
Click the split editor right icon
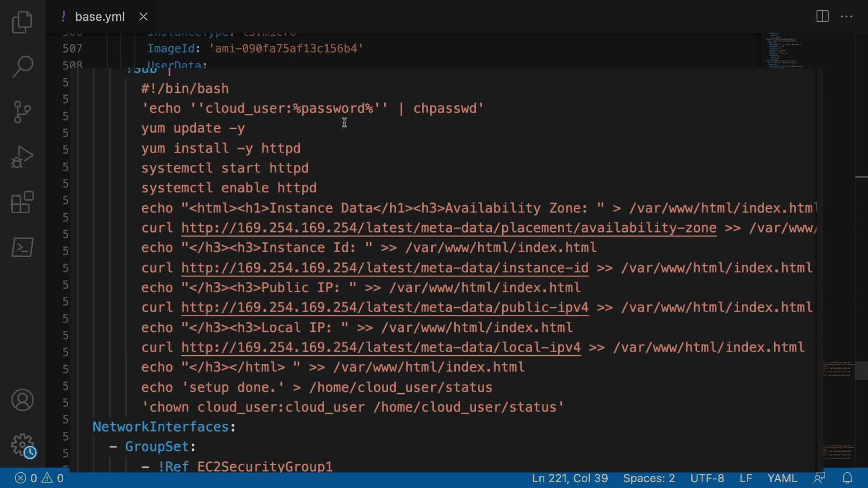(822, 17)
